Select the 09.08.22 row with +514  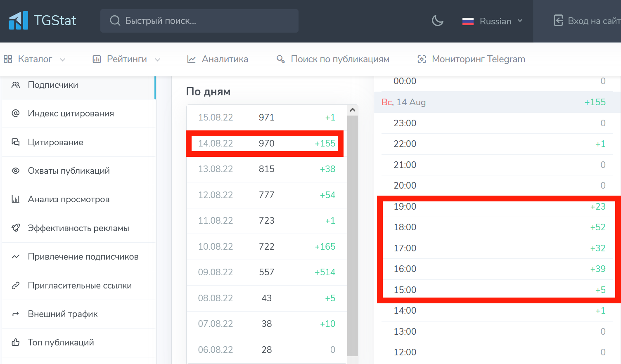267,272
